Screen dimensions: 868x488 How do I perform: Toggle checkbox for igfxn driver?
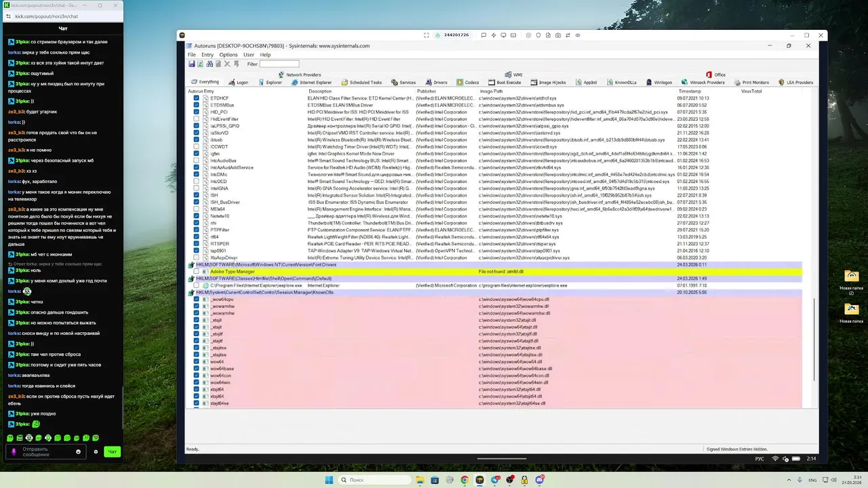197,154
